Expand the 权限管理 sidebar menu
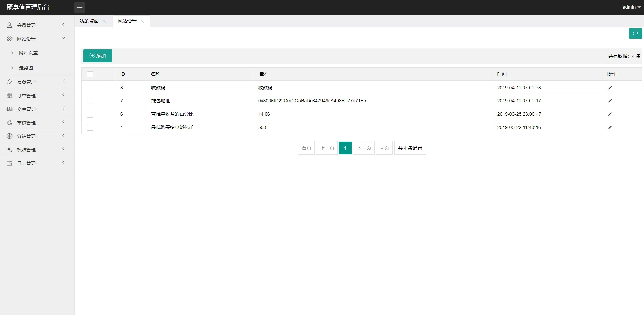The width and height of the screenshot is (644, 315). 26,150
